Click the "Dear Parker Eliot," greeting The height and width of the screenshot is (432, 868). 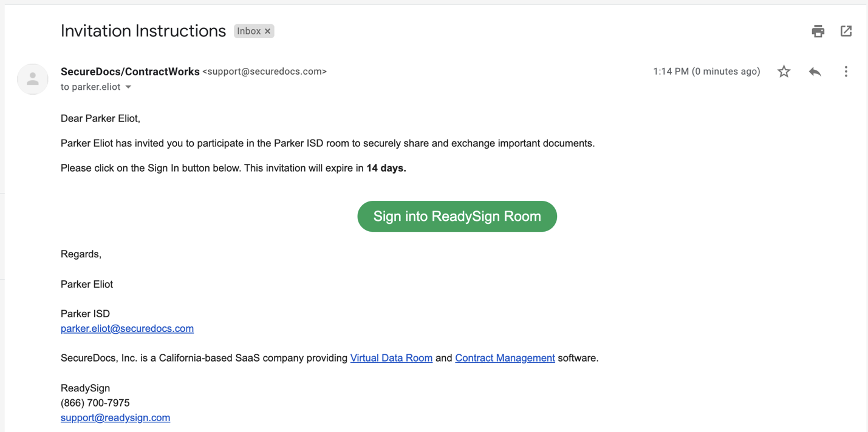click(100, 118)
